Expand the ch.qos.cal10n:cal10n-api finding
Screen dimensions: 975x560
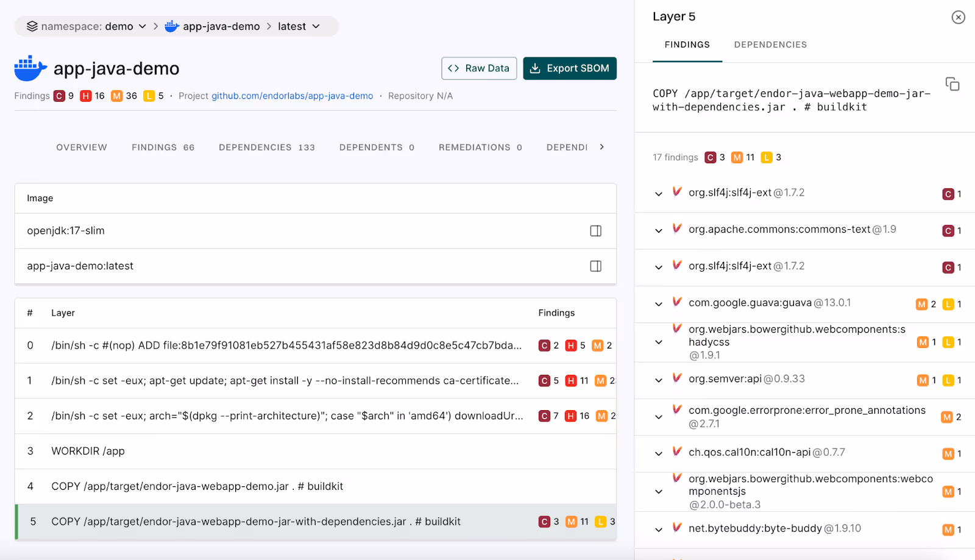(x=659, y=453)
